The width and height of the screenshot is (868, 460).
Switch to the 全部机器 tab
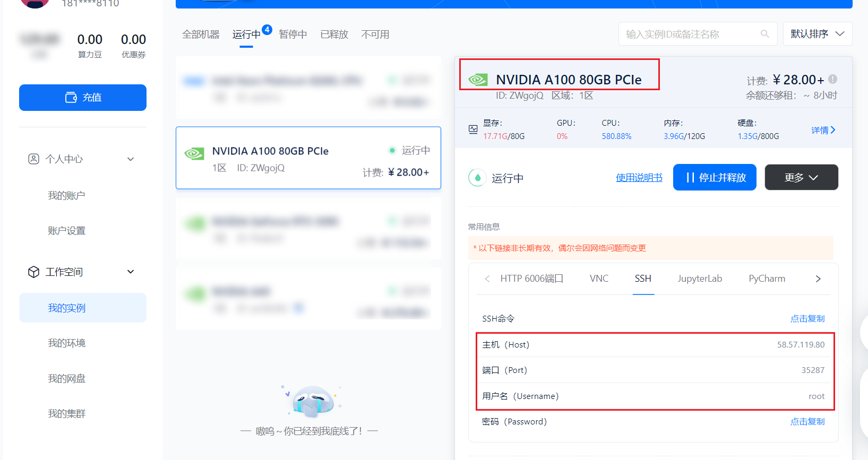point(201,34)
